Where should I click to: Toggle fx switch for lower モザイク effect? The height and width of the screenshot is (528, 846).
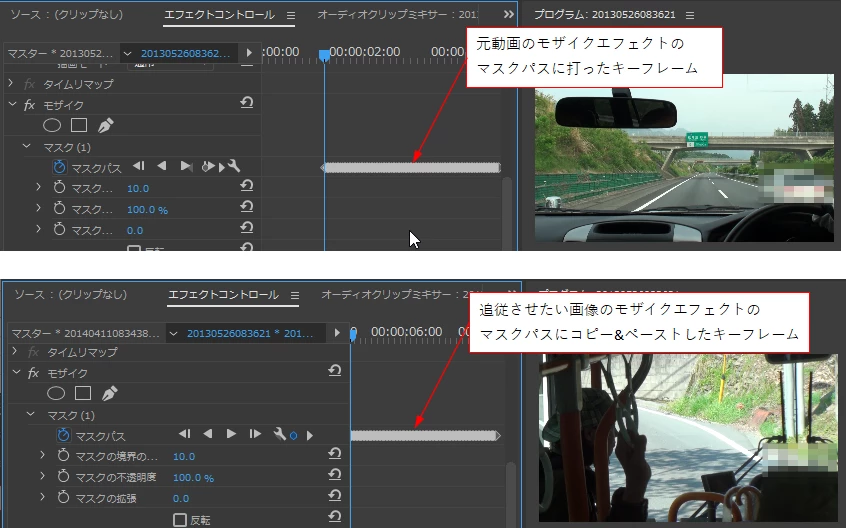coord(33,373)
